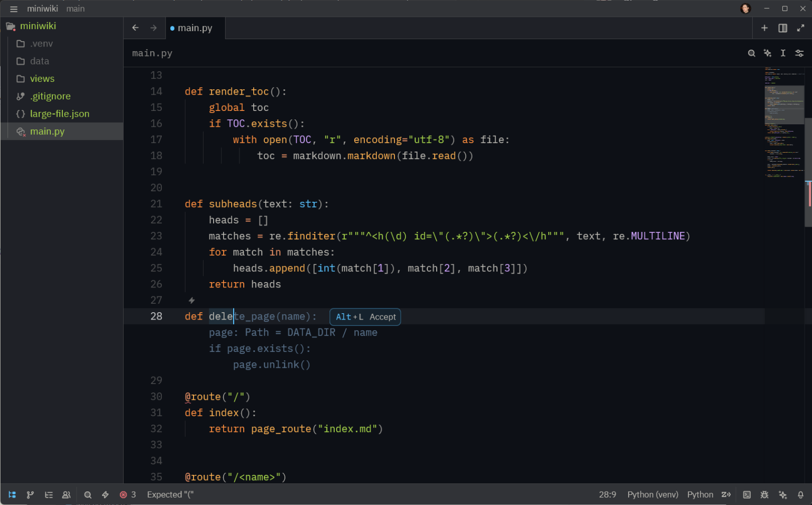The height and width of the screenshot is (505, 812).
Task: Open the terminal panel from the status bar
Action: pyautogui.click(x=747, y=494)
